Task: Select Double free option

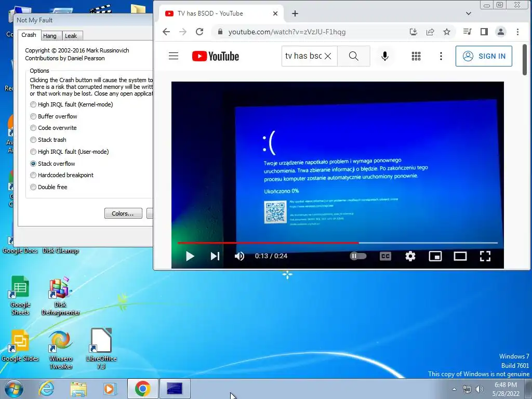Action: pos(48,187)
